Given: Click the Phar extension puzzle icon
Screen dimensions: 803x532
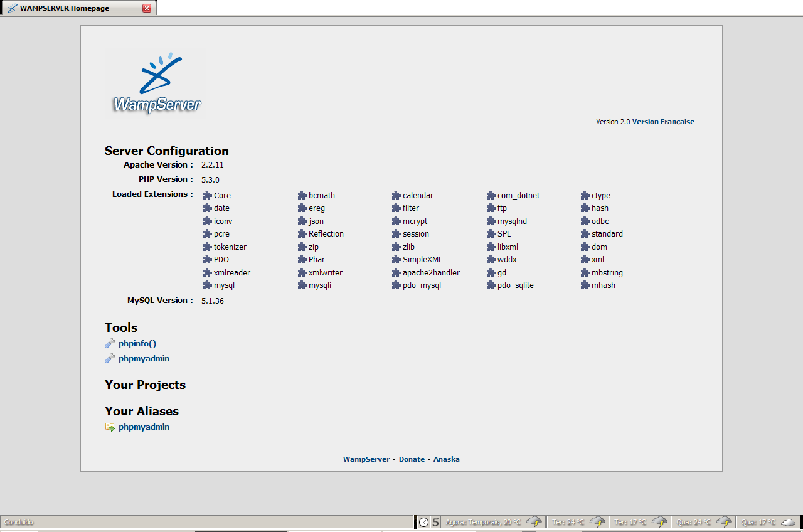Looking at the screenshot, I should 302,259.
